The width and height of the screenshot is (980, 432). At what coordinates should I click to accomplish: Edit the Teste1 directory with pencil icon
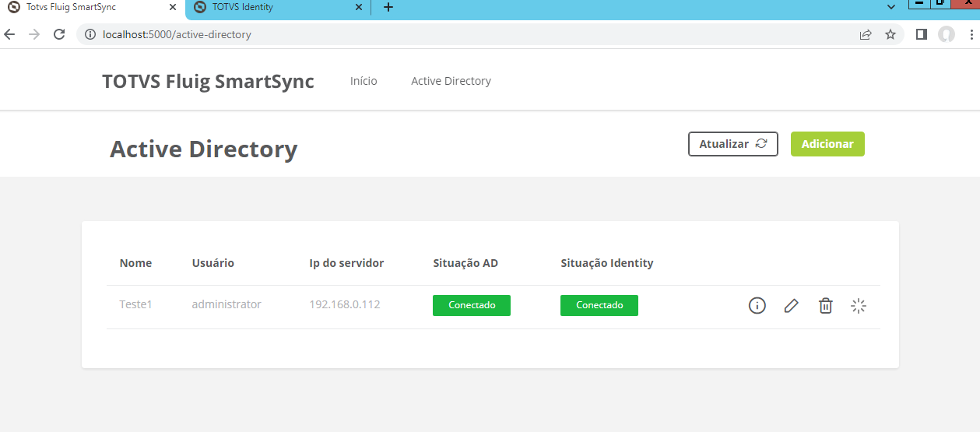tap(791, 306)
